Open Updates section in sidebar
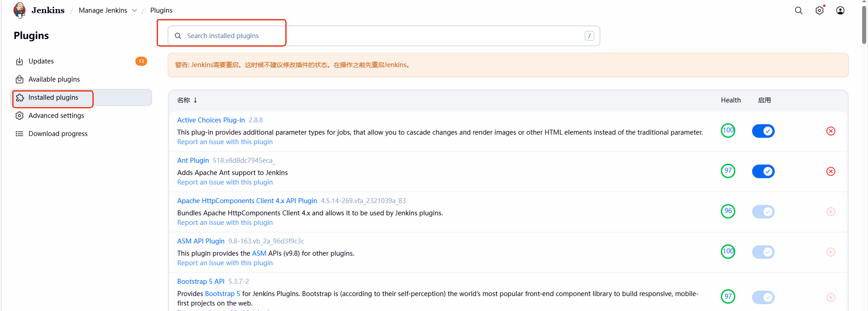This screenshot has width=868, height=311. [82, 61]
